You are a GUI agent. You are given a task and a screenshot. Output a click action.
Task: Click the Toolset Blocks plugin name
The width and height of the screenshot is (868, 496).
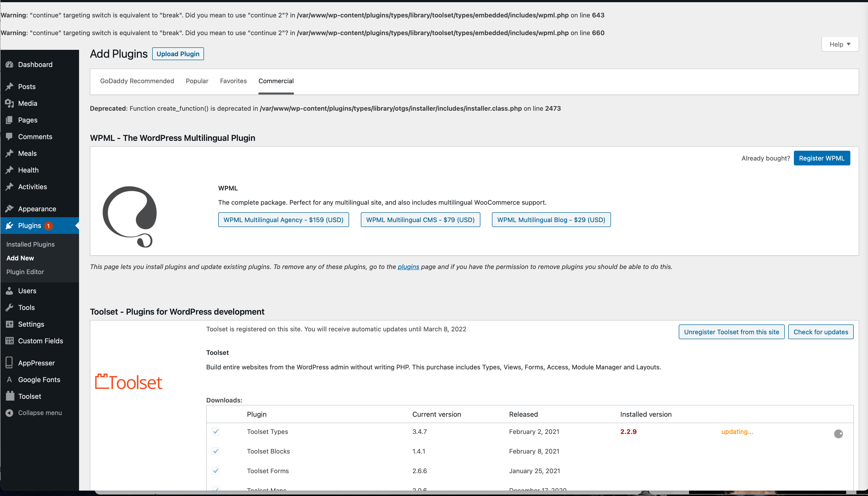269,451
